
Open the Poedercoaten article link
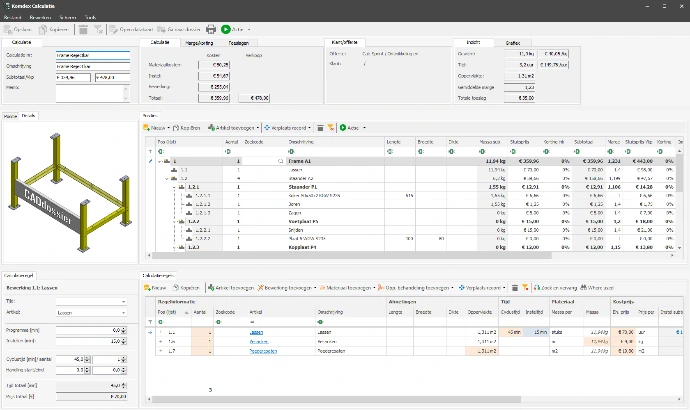[x=264, y=351]
